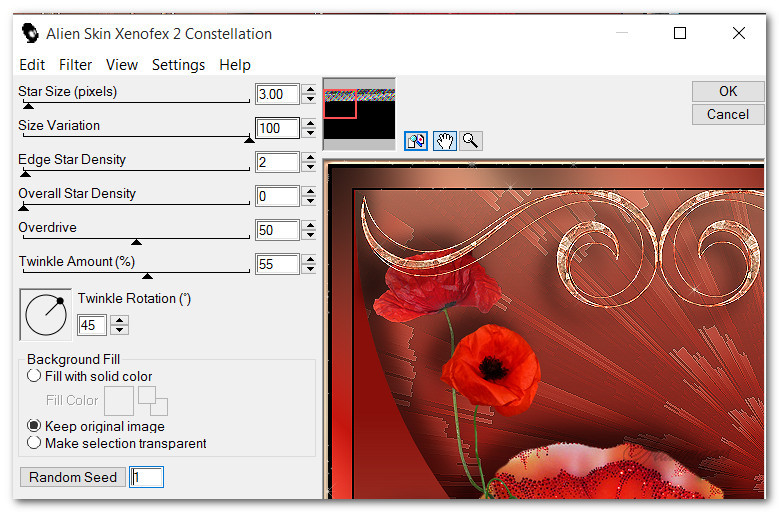Click the Random Seed button
This screenshot has width=779, height=512.
click(x=72, y=477)
